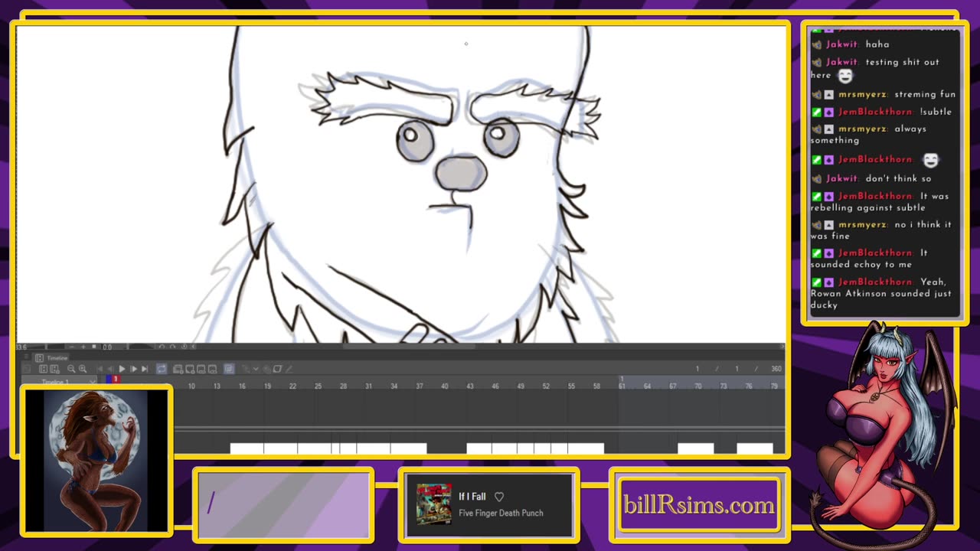Select frame 46 on the timeline ruler
Image resolution: width=980 pixels, height=551 pixels.
coord(495,386)
